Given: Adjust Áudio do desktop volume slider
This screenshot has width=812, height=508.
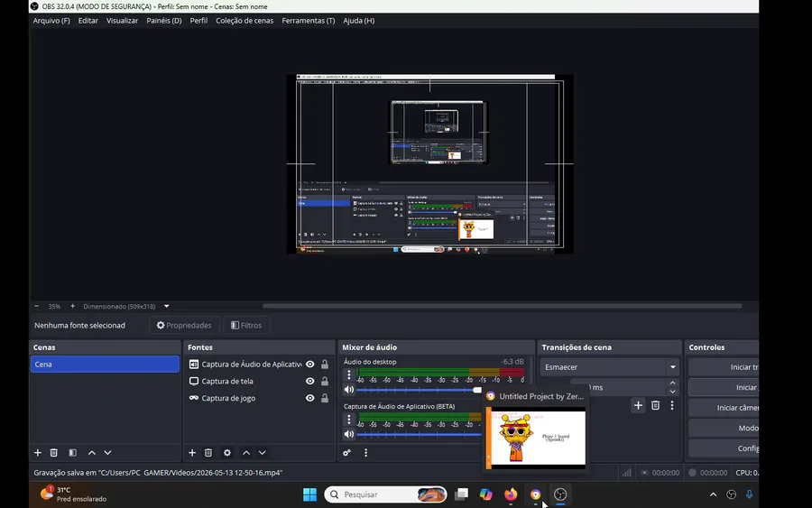Looking at the screenshot, I should pyautogui.click(x=418, y=390).
